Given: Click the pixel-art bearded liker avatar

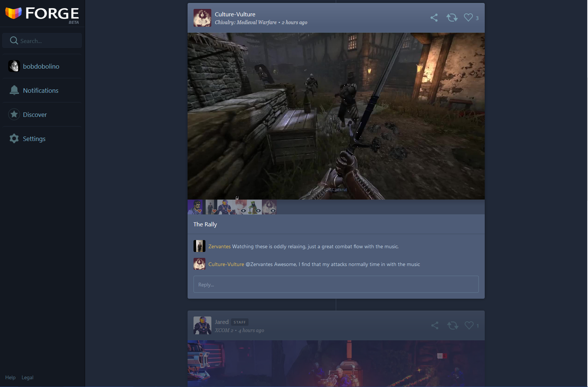Looking at the screenshot, I should [x=195, y=207].
